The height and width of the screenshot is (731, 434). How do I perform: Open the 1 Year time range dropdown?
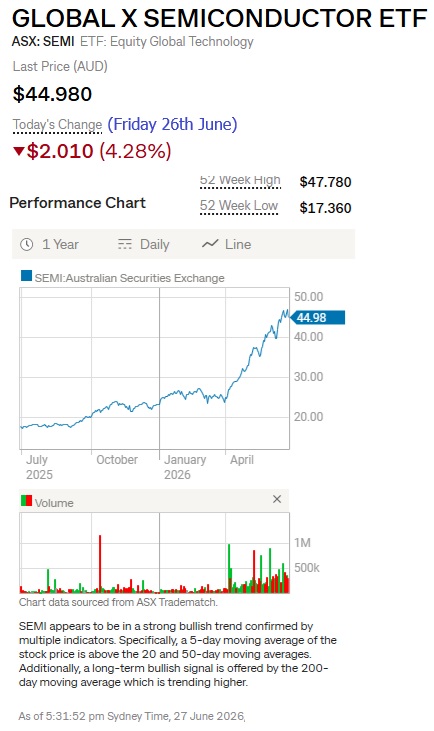[49, 244]
